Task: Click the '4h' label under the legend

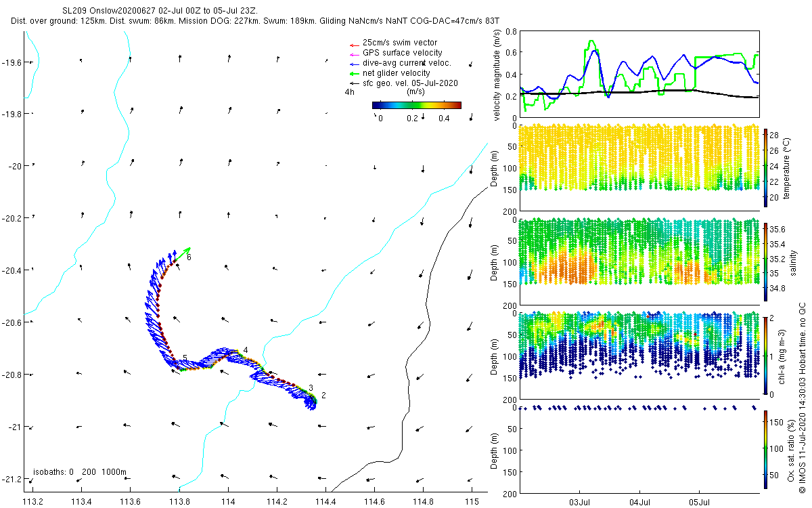Action: point(349,91)
